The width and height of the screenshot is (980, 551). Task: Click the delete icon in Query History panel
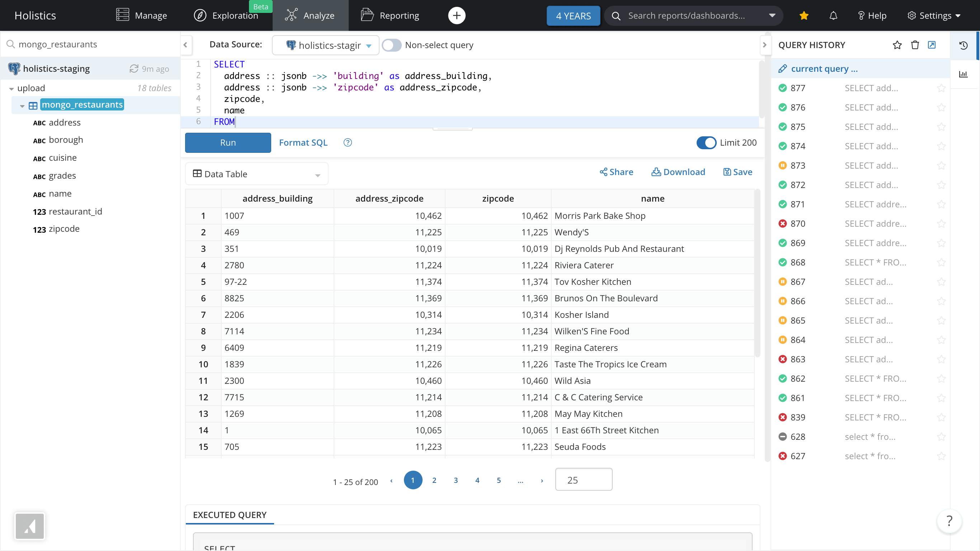pos(915,45)
